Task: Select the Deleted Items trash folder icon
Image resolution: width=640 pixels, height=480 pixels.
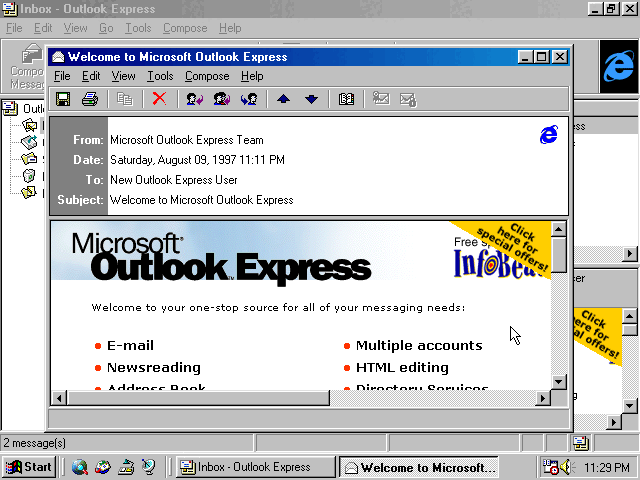Action: pyautogui.click(x=29, y=176)
